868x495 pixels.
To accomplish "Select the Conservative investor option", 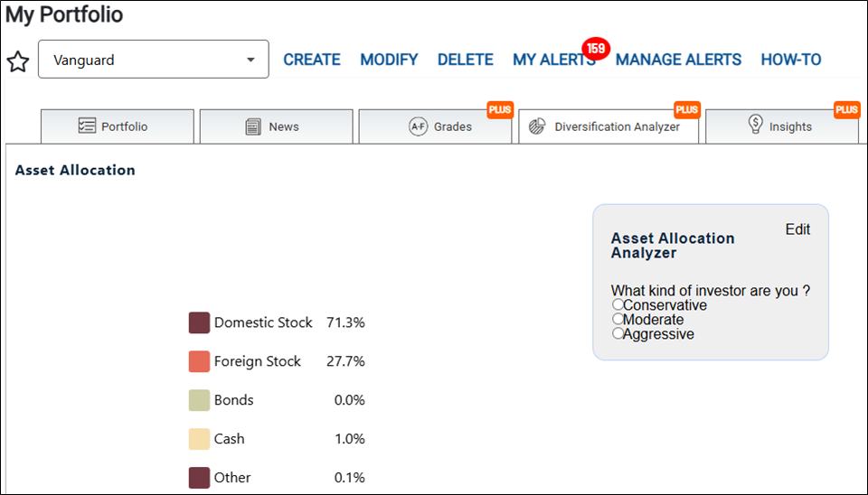I will click(618, 304).
